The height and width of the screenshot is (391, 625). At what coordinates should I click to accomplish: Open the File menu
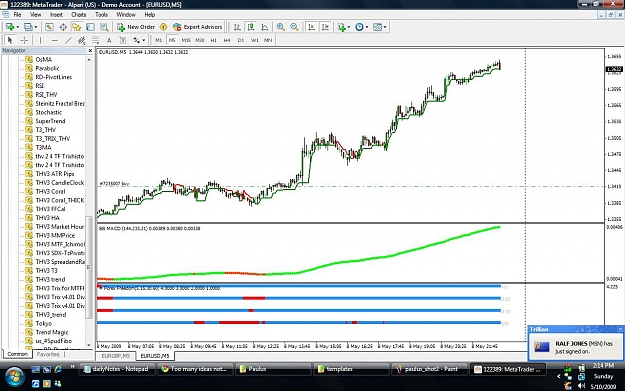(18, 15)
